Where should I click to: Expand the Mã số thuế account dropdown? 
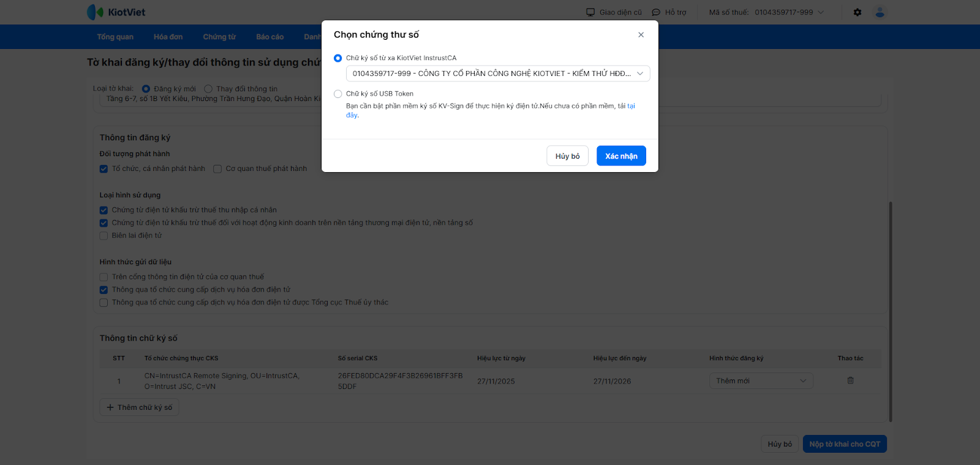pyautogui.click(x=821, y=12)
